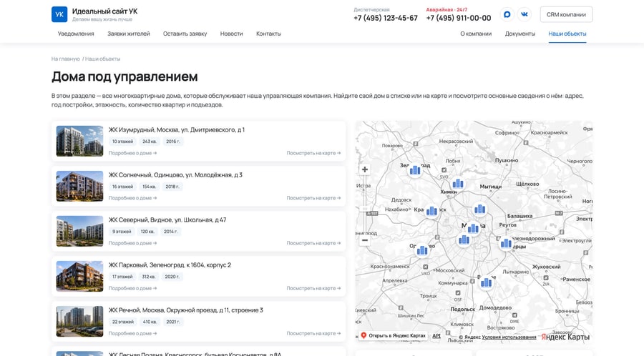Open the Новости menu item
Image resolution: width=644 pixels, height=356 pixels.
pos(231,34)
